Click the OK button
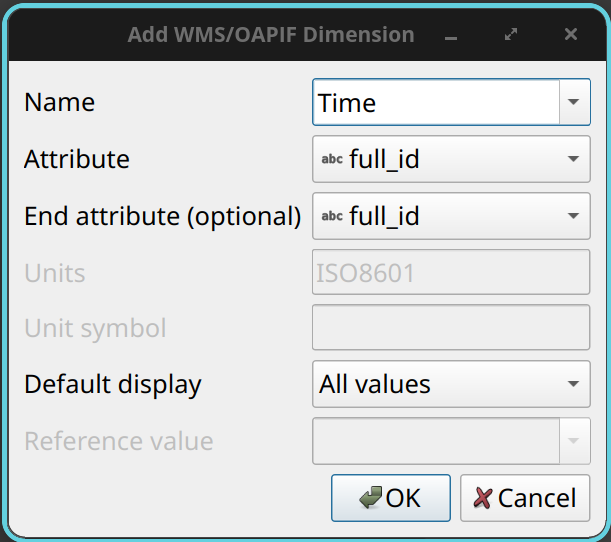The height and width of the screenshot is (542, 611). click(x=391, y=498)
